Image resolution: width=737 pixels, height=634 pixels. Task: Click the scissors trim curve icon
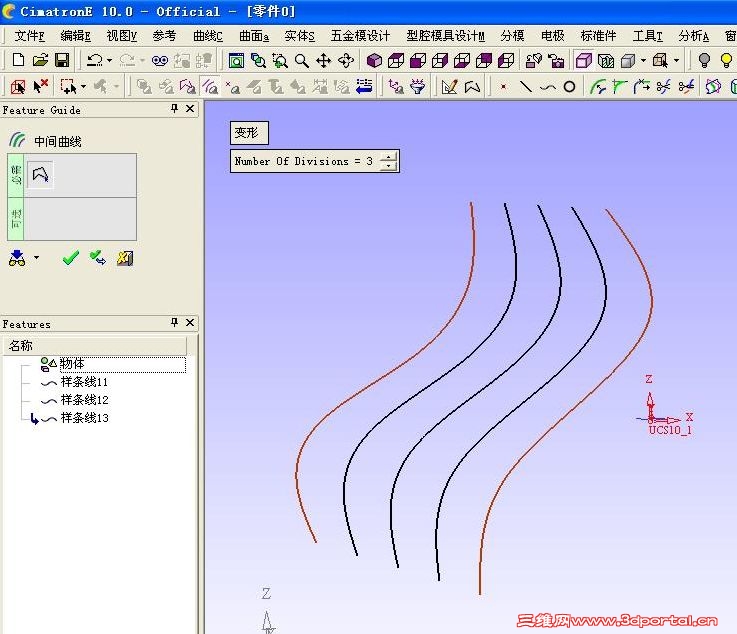point(664,86)
